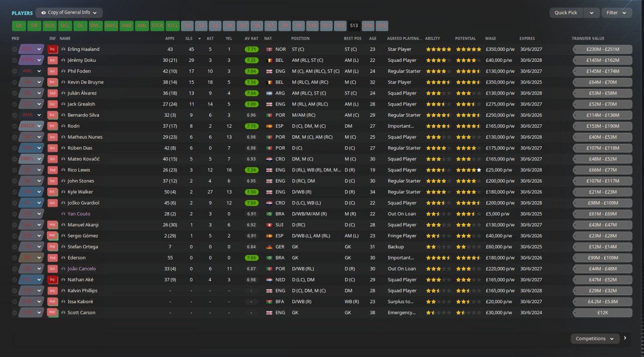Screen dimensions: 644x357
Task: Click the Norway flag in Haaland's row
Action: tap(269, 49)
